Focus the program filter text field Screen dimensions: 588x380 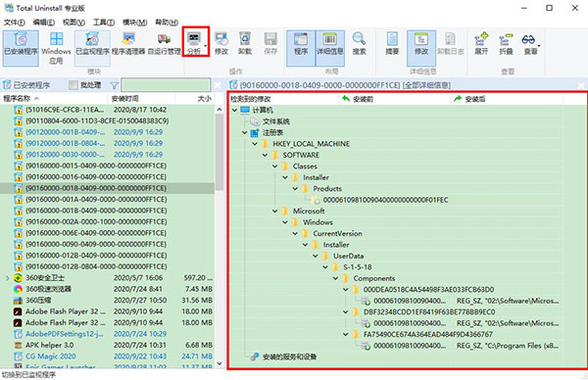pyautogui.click(x=166, y=85)
